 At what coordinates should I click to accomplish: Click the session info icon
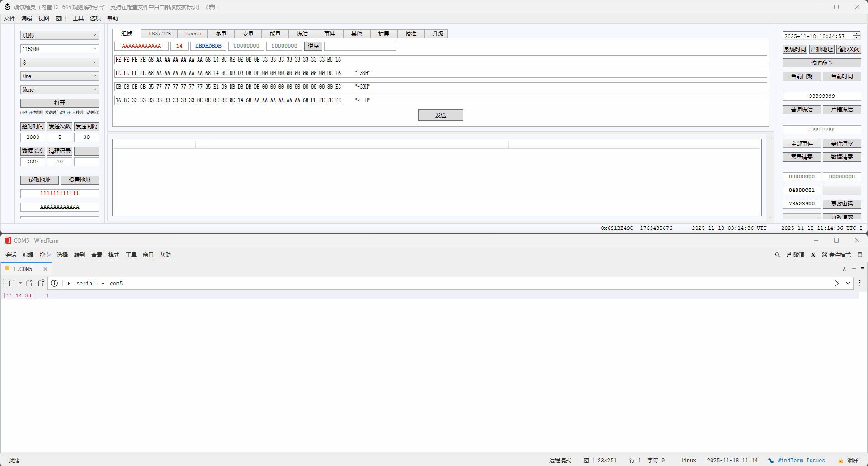pos(54,283)
